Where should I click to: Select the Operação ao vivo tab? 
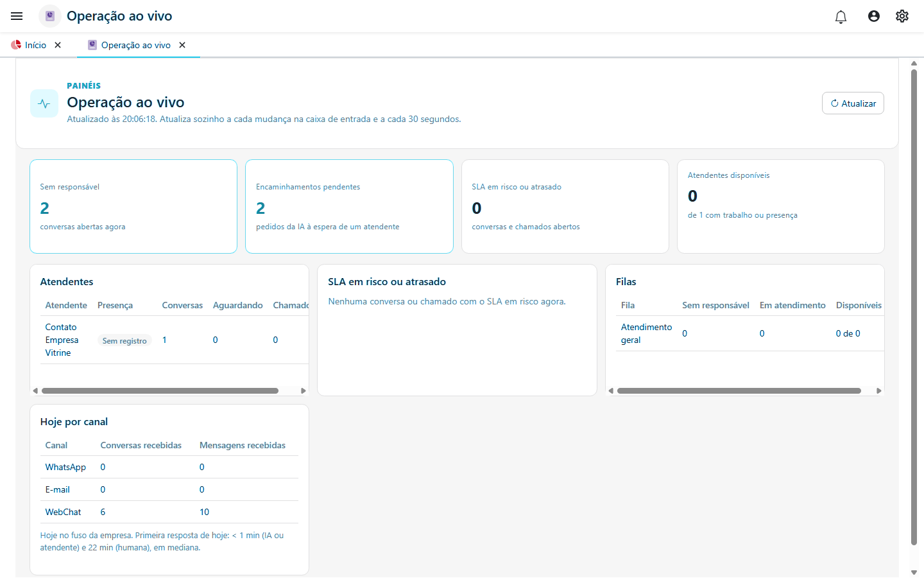(130, 45)
